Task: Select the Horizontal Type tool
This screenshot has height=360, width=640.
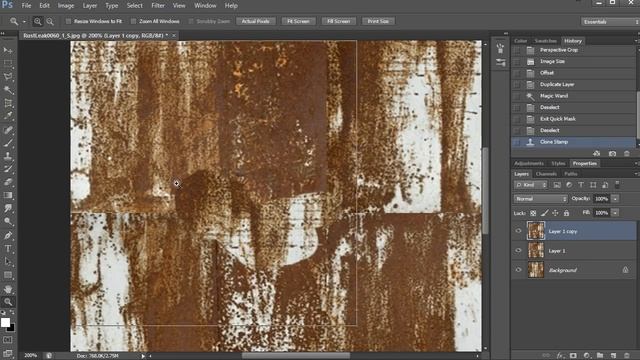Action: (8, 249)
